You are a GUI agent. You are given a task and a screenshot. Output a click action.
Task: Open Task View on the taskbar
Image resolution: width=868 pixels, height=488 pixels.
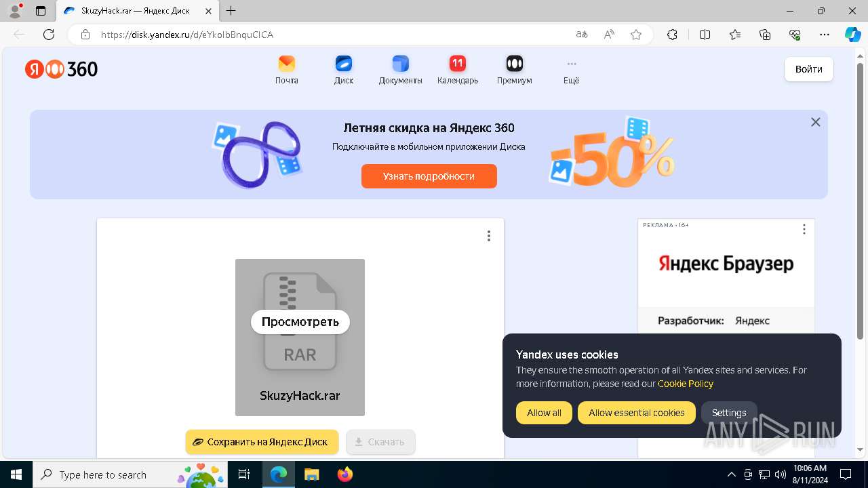click(x=245, y=474)
